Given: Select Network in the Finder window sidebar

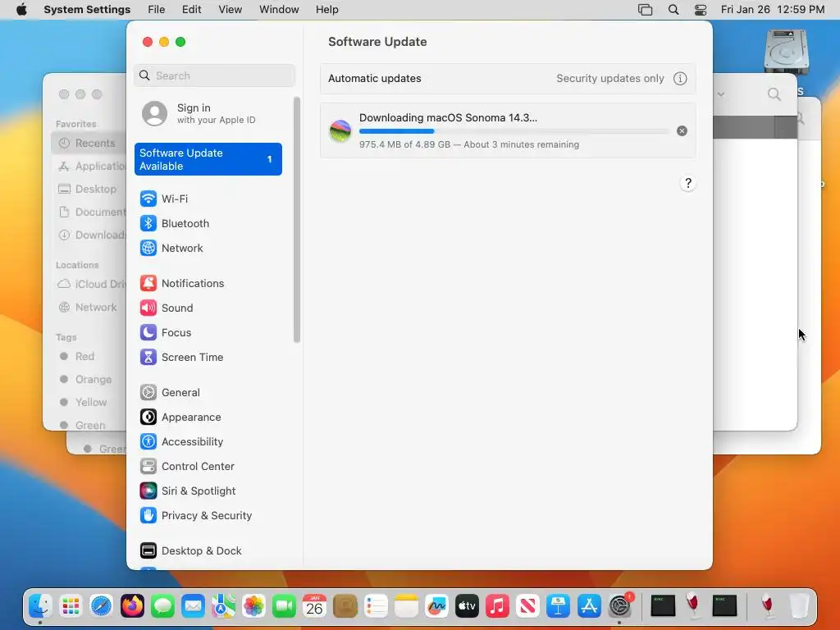Looking at the screenshot, I should pos(89,307).
